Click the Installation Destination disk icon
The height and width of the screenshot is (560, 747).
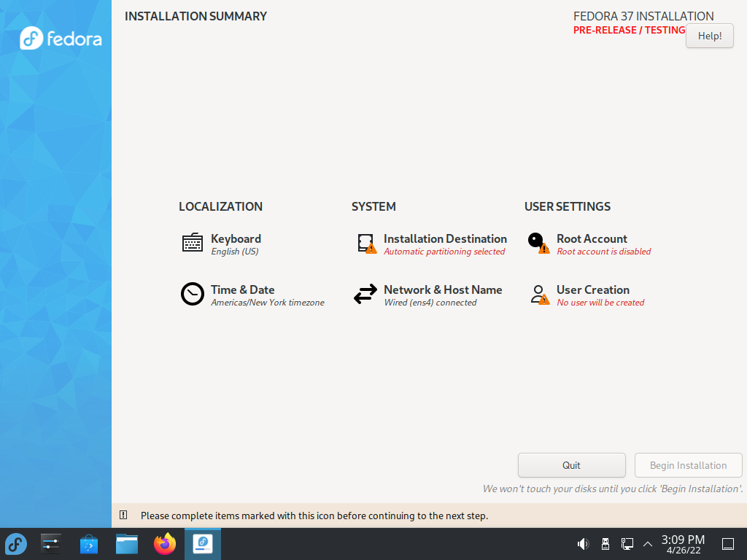367,244
